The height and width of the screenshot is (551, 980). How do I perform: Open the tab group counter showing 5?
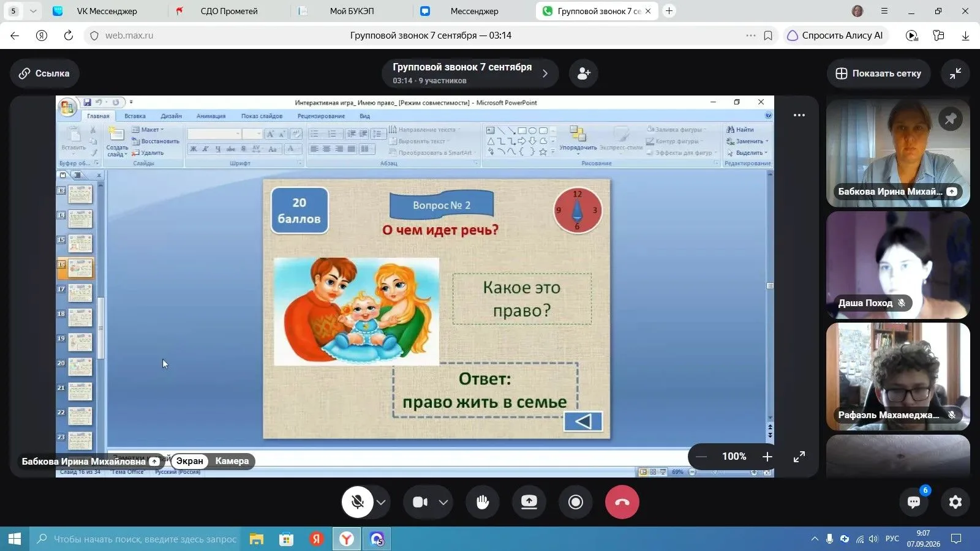13,11
